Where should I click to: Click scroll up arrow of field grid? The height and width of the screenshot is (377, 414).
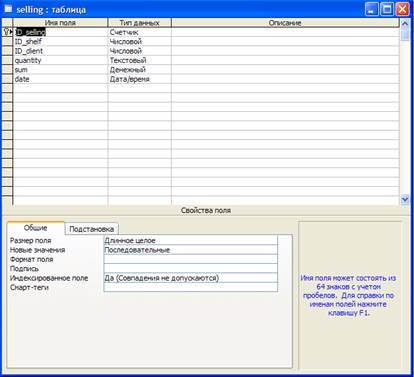pos(405,23)
